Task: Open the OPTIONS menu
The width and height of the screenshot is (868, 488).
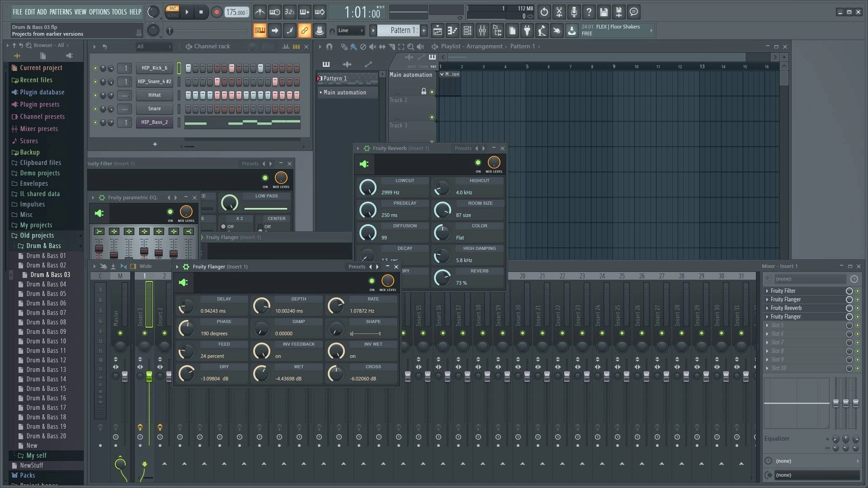Action: coord(99,12)
